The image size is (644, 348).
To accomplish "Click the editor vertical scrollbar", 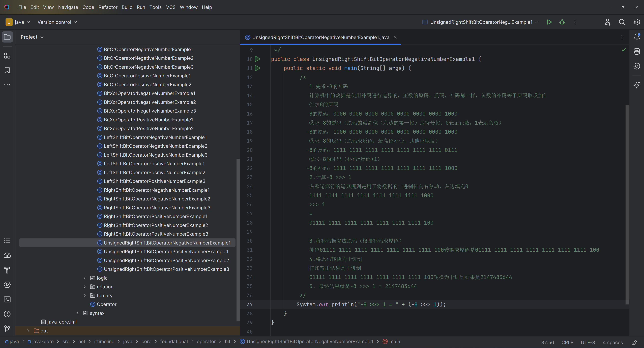I will [627, 205].
